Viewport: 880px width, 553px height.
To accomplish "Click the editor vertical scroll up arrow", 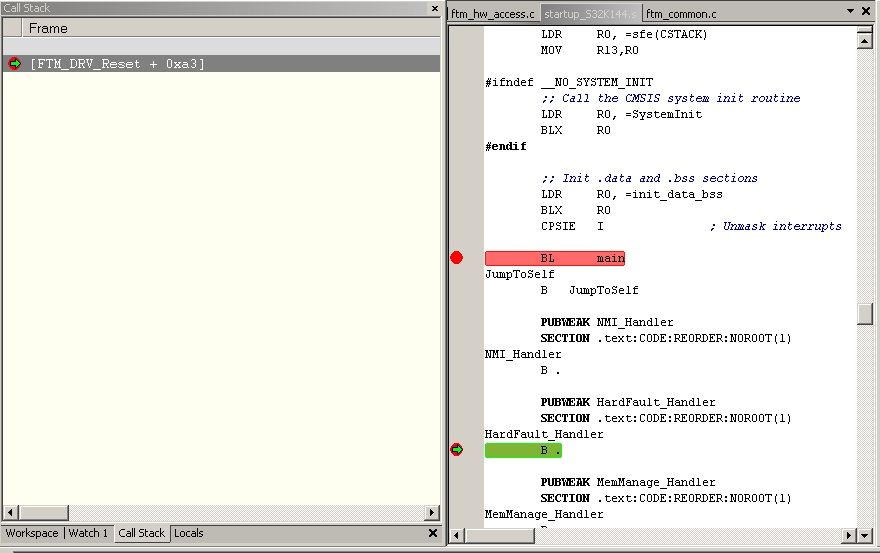I will (x=864, y=41).
